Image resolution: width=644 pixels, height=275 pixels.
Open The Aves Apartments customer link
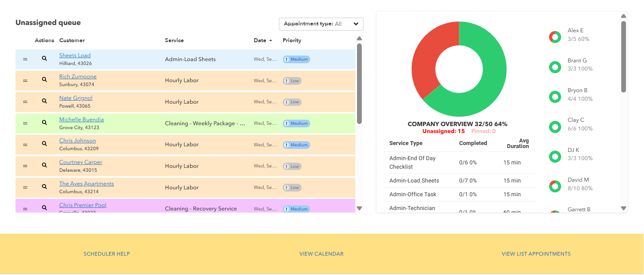(x=86, y=184)
